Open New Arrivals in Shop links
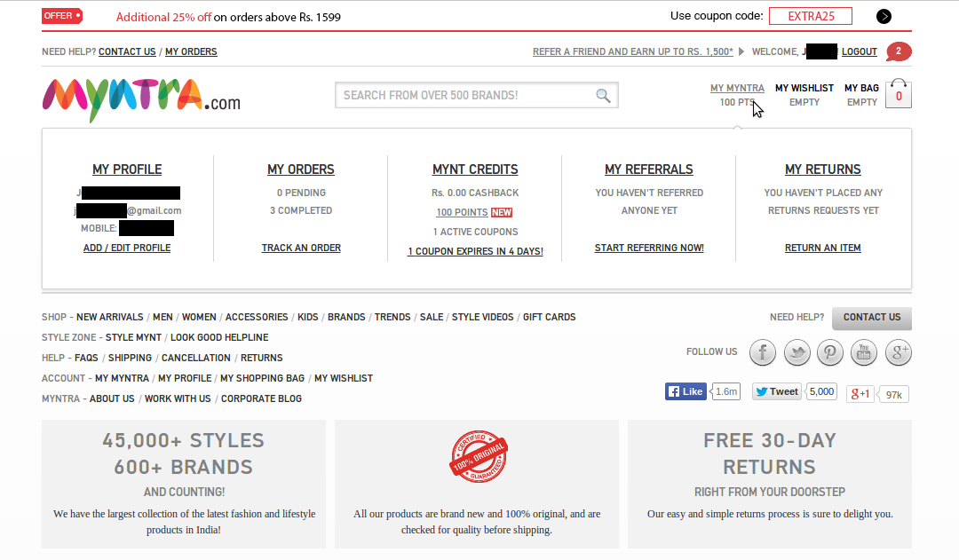Screen dimensions: 959x560 click(x=110, y=318)
